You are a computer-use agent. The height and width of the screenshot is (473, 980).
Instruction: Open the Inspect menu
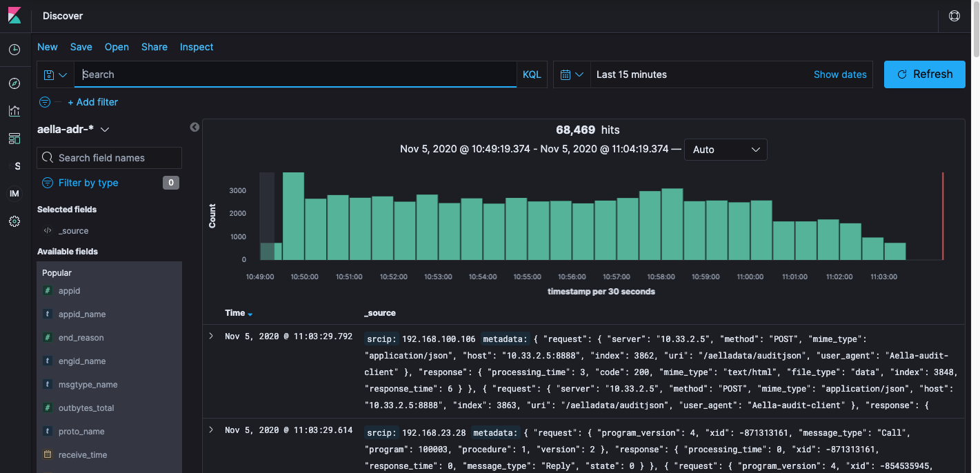tap(197, 47)
